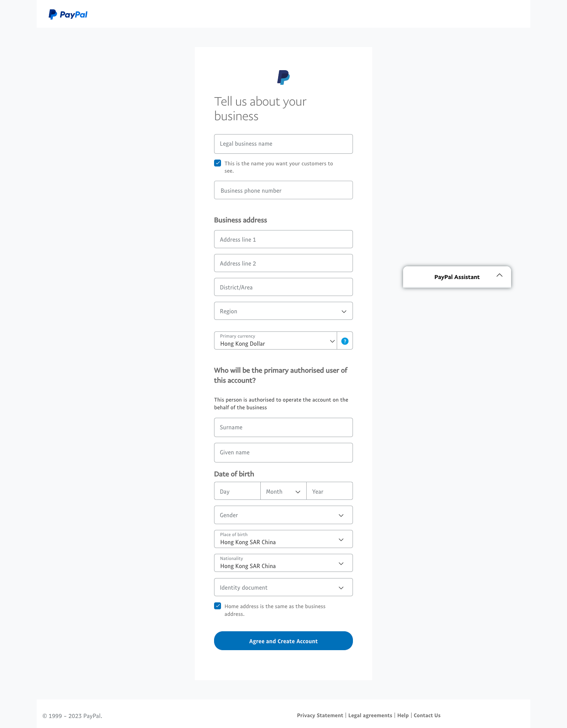567x728 pixels.
Task: Open the Gender dropdown
Action: [283, 515]
